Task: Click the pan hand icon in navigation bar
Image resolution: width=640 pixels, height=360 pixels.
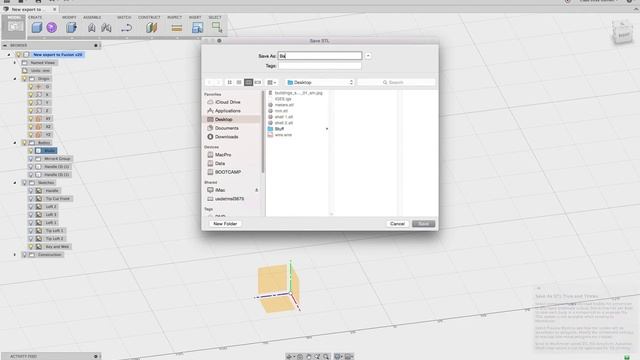Action: [309, 356]
